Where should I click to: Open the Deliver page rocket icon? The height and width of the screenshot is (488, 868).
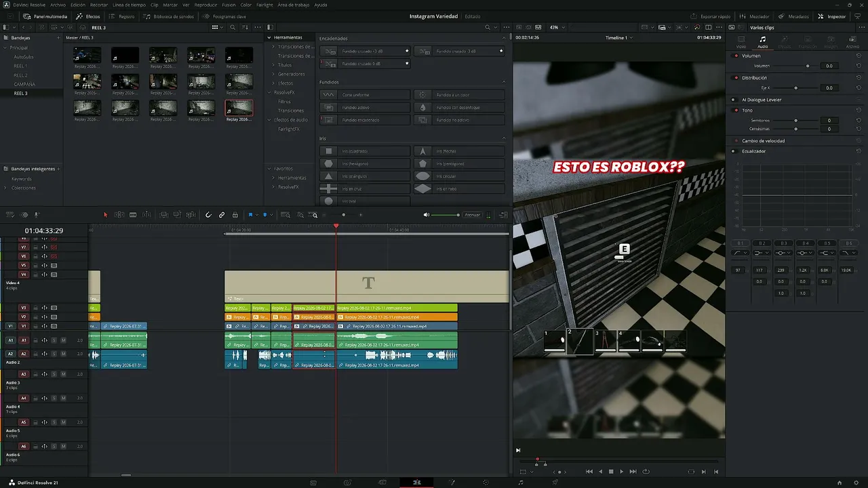555,483
